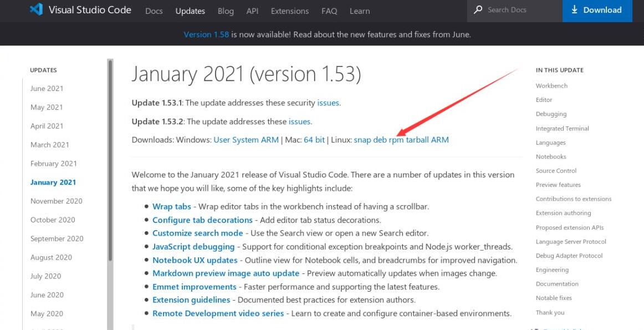Select the FAQ navigation item
Image resolution: width=644 pixels, height=330 pixels.
[329, 11]
